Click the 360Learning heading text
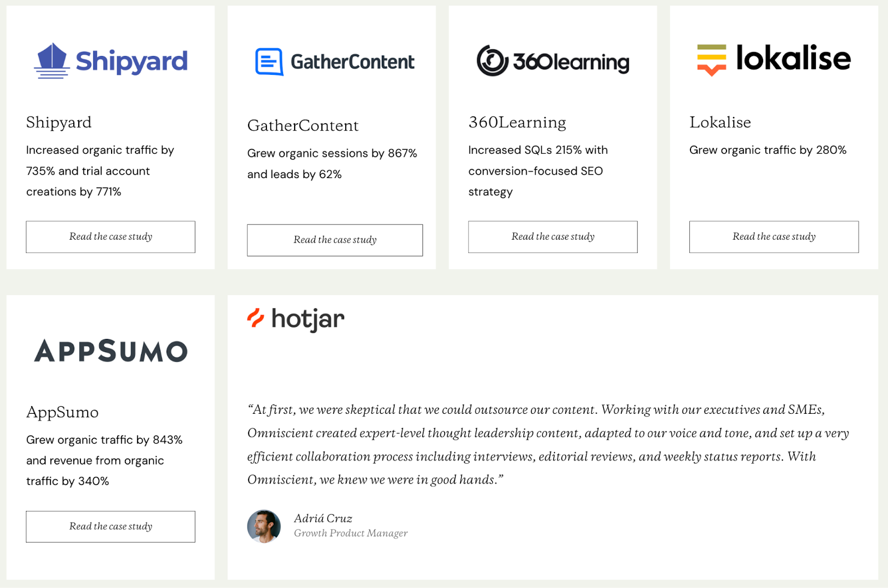Viewport: 888px width, 588px height. tap(517, 122)
